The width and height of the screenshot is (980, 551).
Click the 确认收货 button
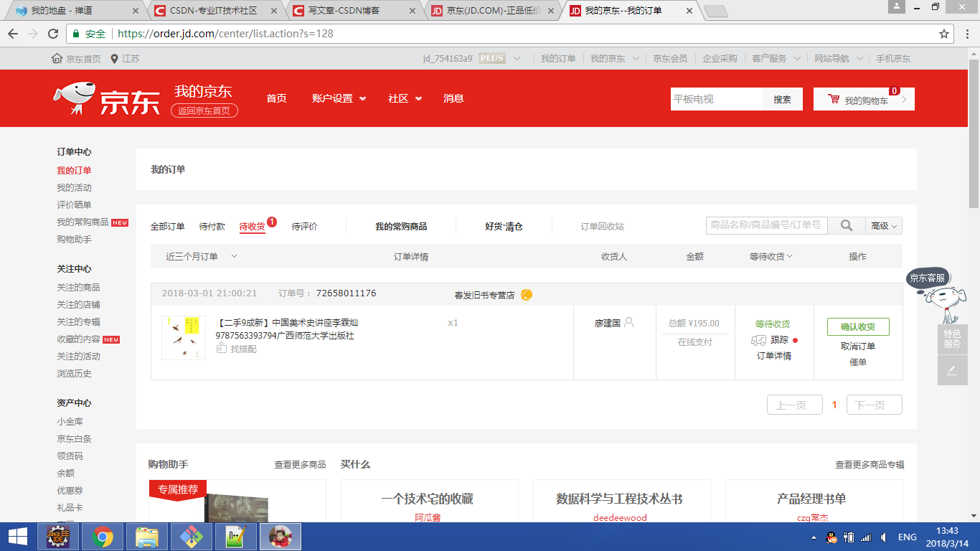click(x=858, y=326)
